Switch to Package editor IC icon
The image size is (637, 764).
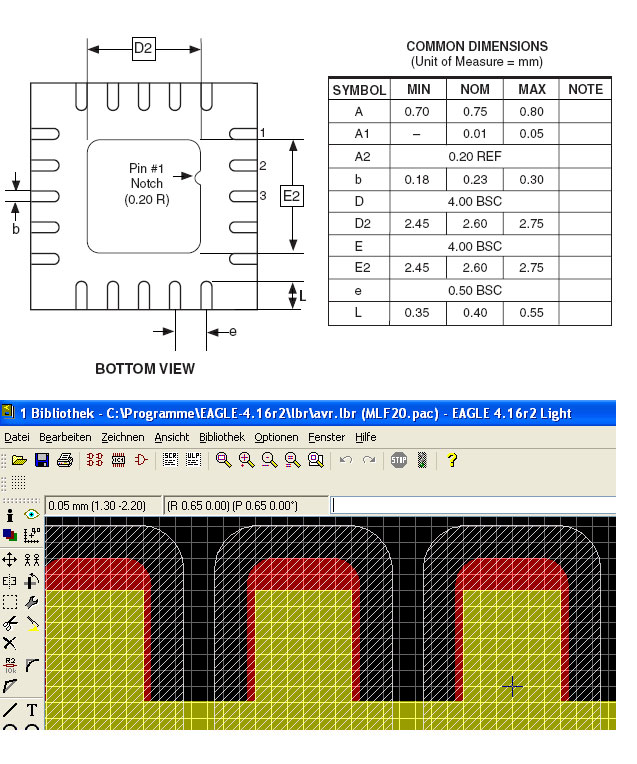pos(118,460)
